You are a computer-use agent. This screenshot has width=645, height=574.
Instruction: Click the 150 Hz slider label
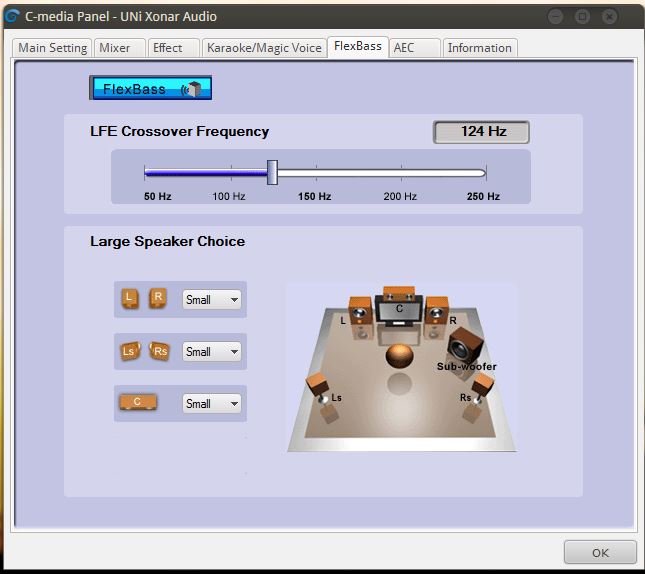315,196
